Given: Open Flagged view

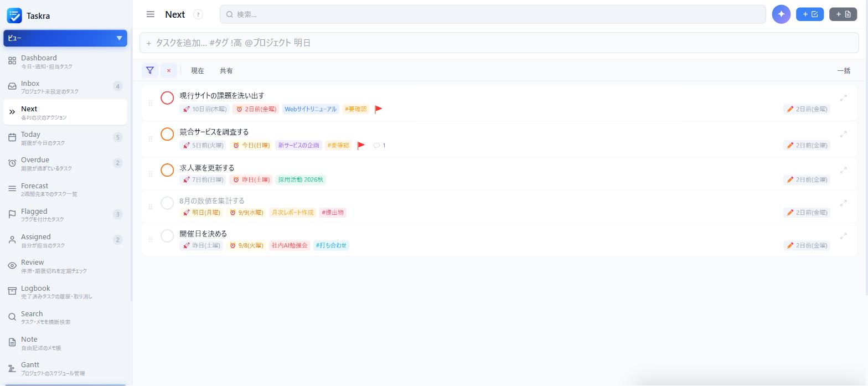Looking at the screenshot, I should pos(65,215).
